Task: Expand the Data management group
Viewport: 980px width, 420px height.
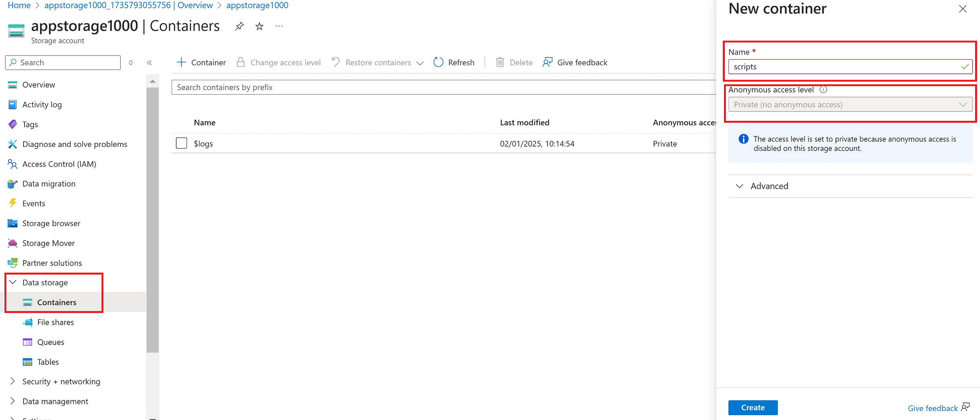Action: pos(13,401)
